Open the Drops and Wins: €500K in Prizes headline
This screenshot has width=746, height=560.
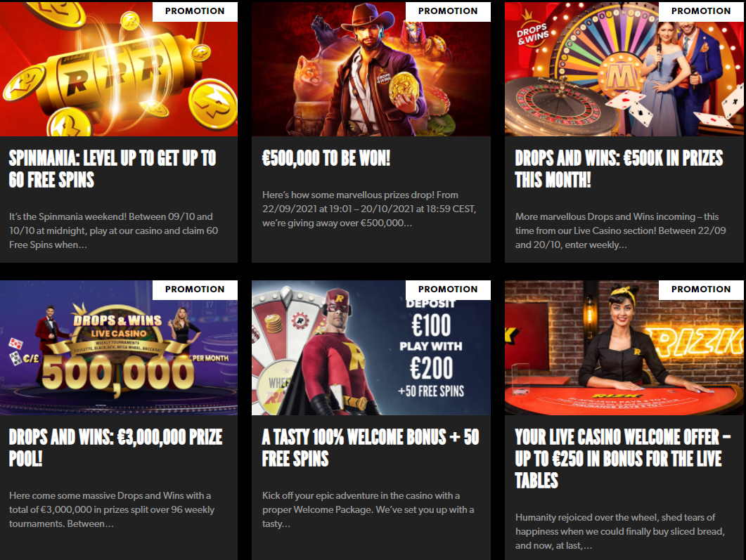(619, 169)
